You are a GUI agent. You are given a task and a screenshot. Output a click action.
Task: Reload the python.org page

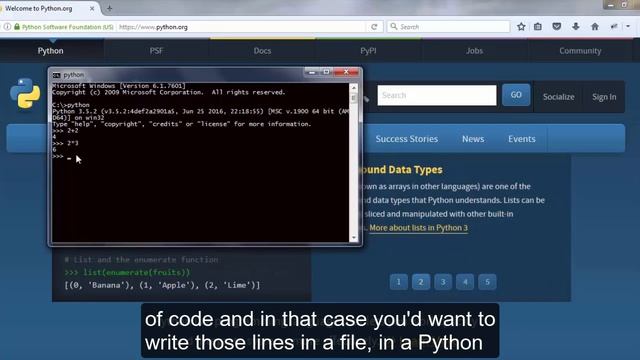pos(374,27)
